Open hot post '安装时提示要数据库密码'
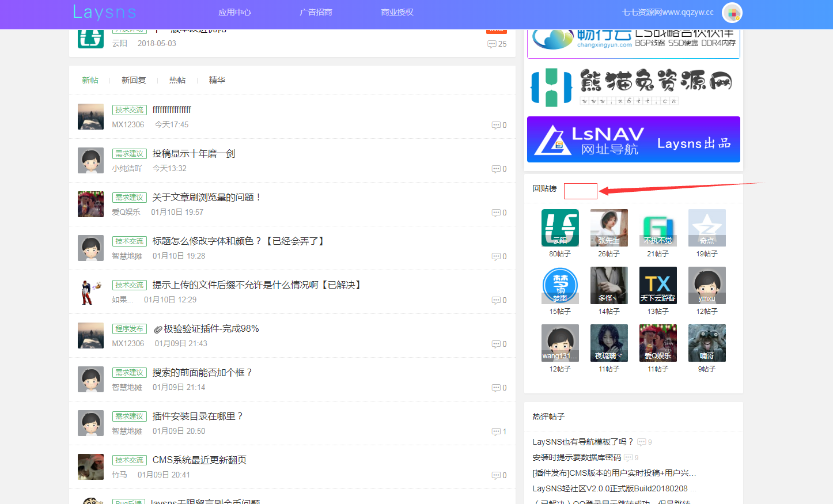This screenshot has height=504, width=833. (x=577, y=457)
